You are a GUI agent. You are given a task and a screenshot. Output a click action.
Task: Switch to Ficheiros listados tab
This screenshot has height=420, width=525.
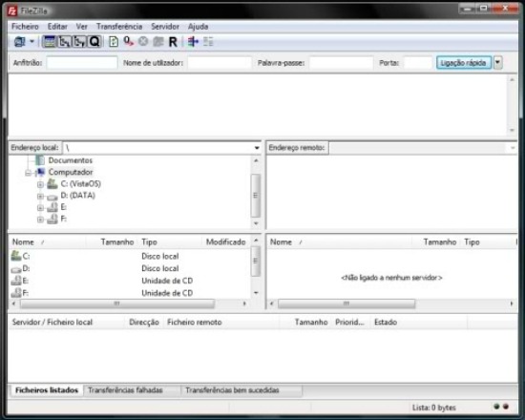(x=47, y=390)
